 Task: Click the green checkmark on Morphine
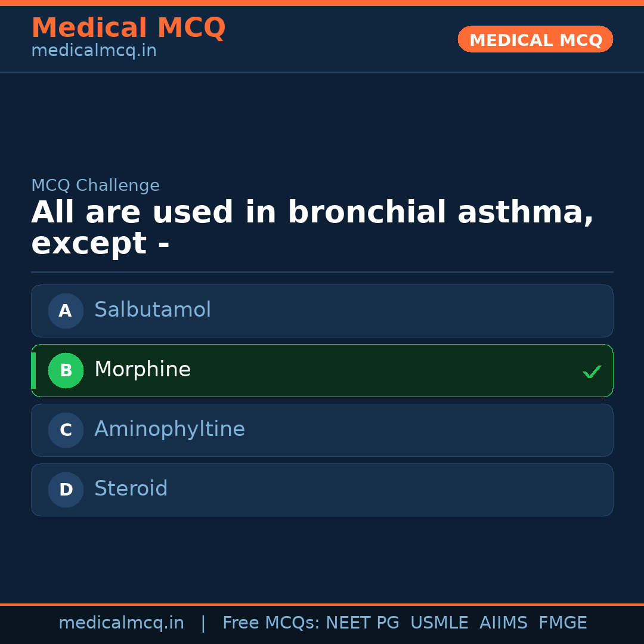coord(592,372)
